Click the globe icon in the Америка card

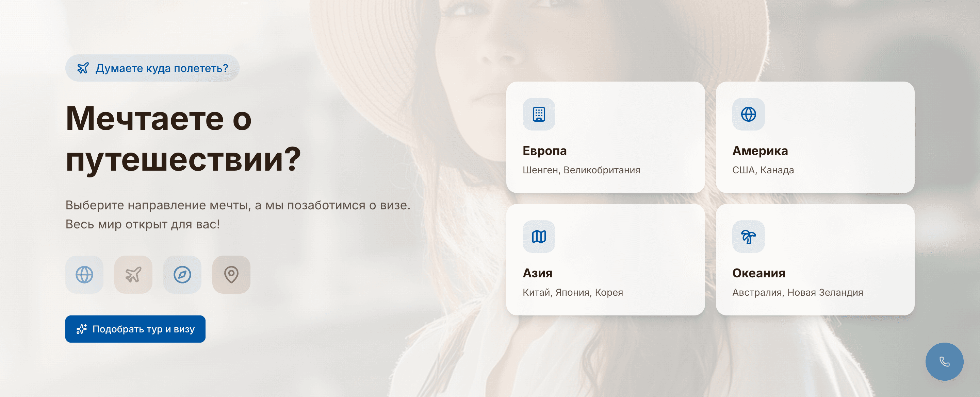coord(748,114)
